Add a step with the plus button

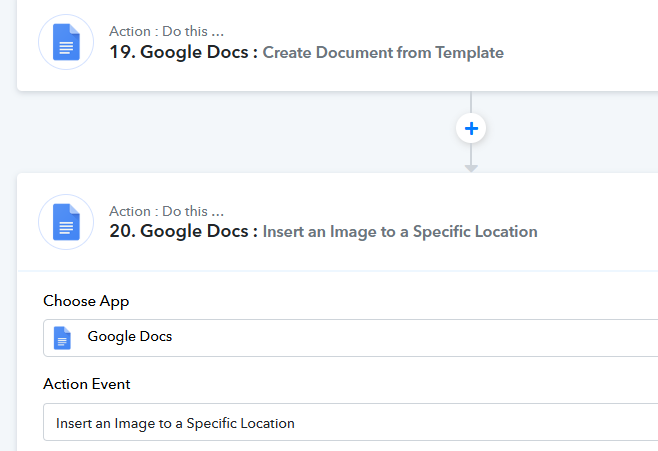[471, 128]
